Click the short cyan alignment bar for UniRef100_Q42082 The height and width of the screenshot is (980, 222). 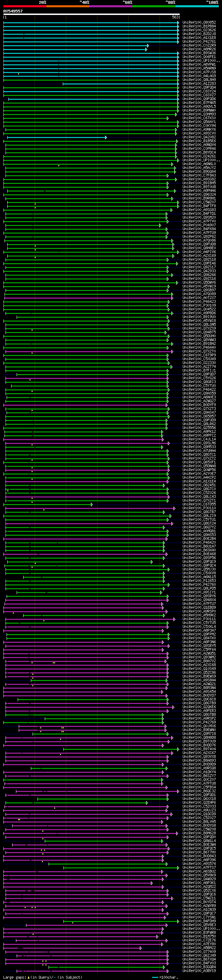coord(57,137)
